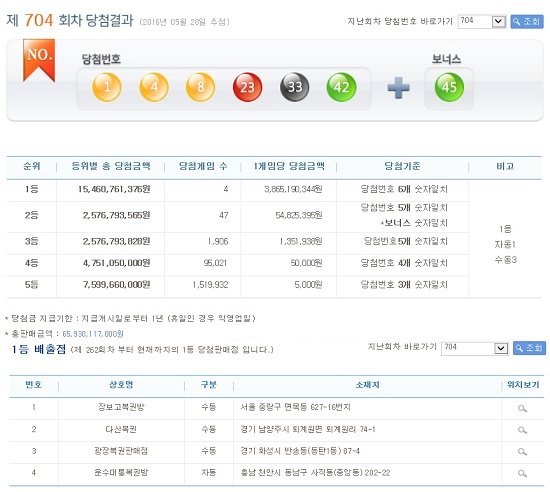Open location for 장보고복권방 store
Screen dimensions: 550x492
[x=522, y=408]
